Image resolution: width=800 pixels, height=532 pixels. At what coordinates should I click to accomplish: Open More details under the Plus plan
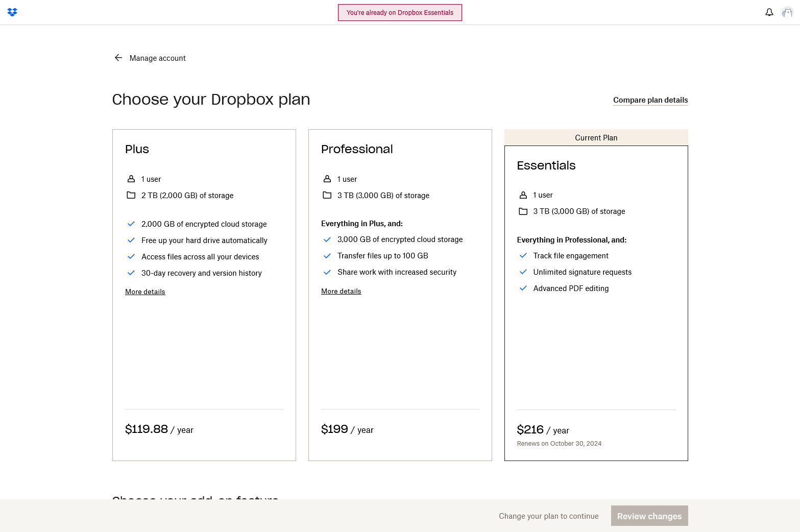pyautogui.click(x=145, y=292)
